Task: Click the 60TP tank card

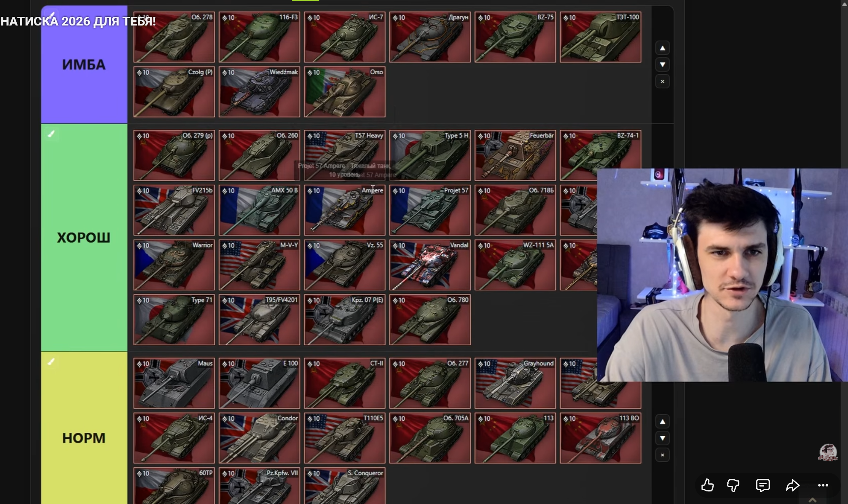Action: (174, 486)
